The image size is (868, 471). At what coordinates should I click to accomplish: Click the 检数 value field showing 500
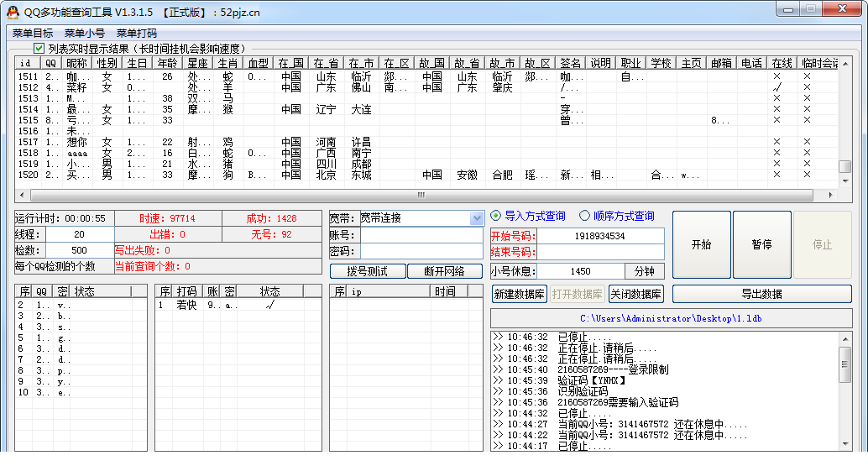[x=79, y=251]
